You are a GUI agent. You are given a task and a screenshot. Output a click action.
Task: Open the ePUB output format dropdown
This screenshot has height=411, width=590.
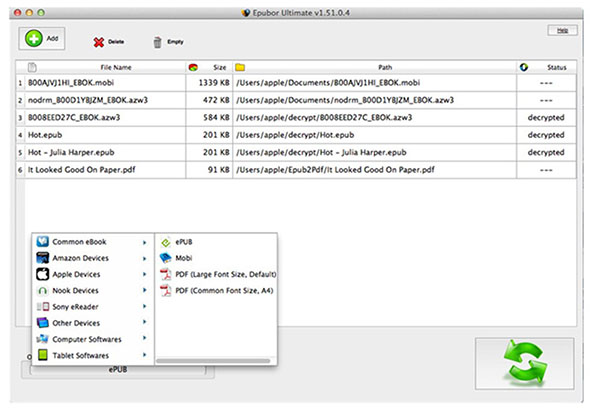coord(118,370)
